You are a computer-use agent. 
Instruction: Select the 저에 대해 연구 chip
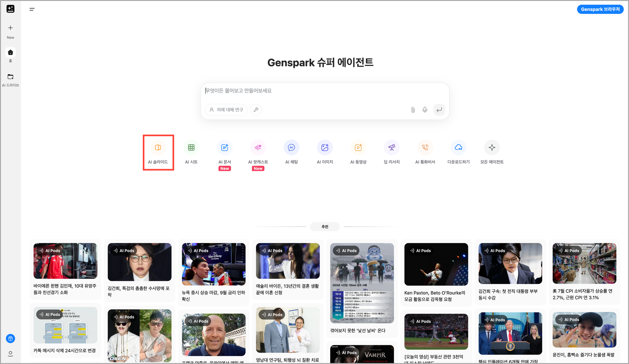coord(226,110)
